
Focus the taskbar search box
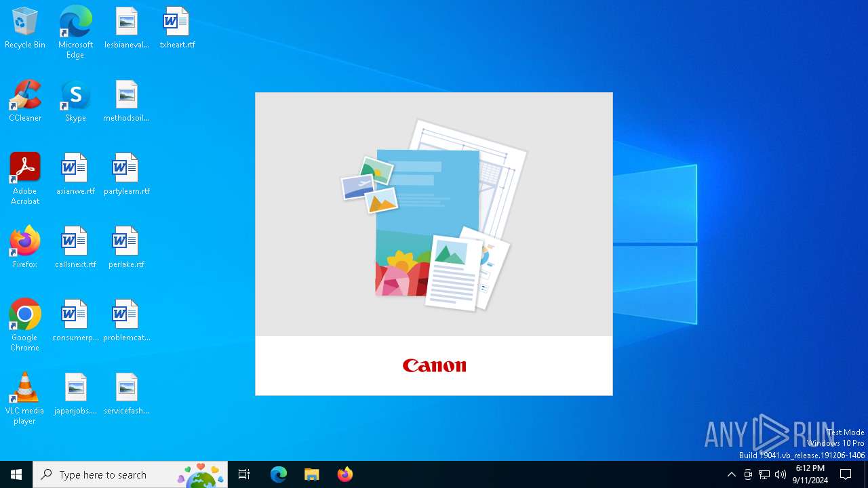coord(130,474)
